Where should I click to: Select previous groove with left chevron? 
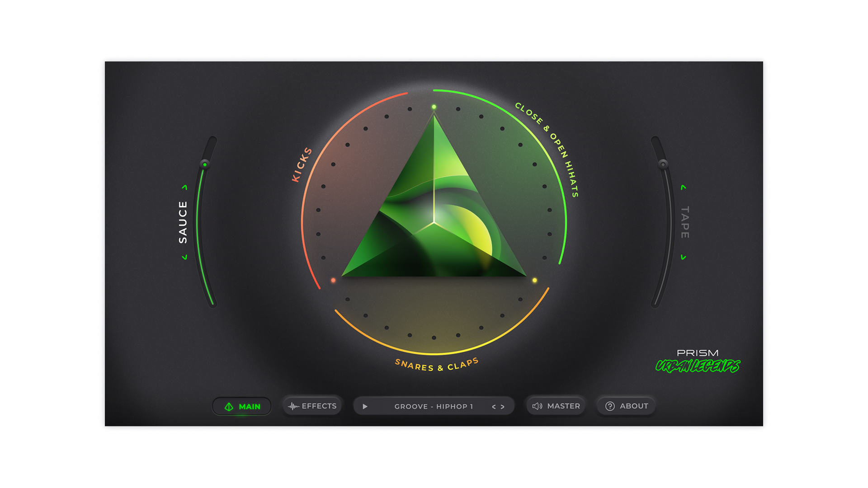coord(494,407)
